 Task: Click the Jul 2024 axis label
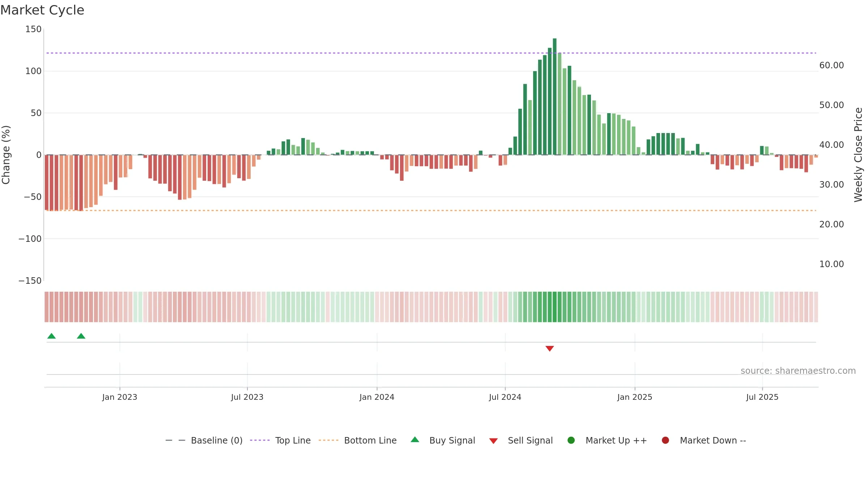(505, 397)
